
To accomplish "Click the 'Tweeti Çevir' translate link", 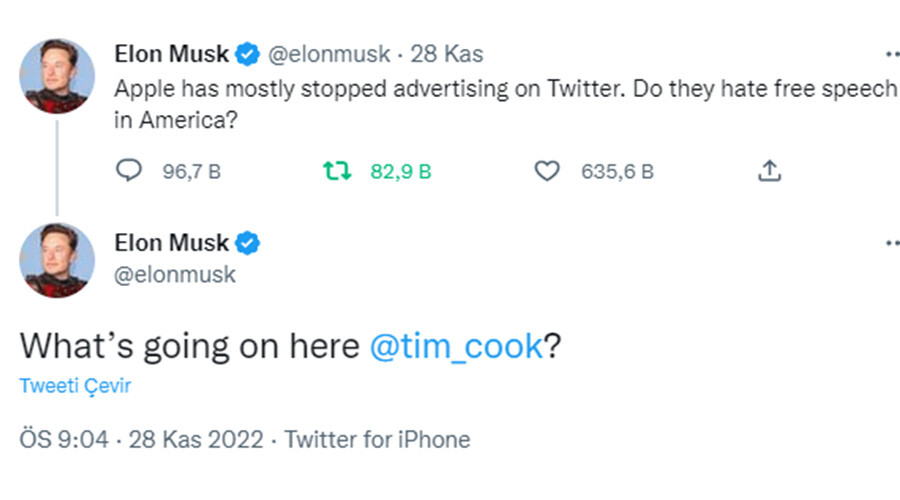I will click(x=75, y=386).
